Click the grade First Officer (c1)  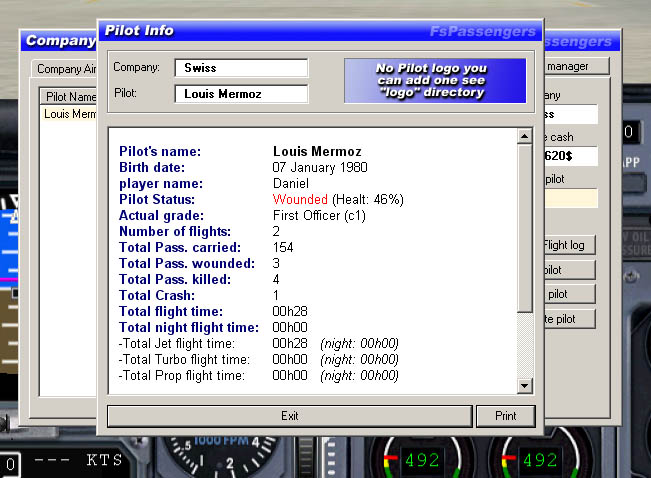pyautogui.click(x=319, y=216)
